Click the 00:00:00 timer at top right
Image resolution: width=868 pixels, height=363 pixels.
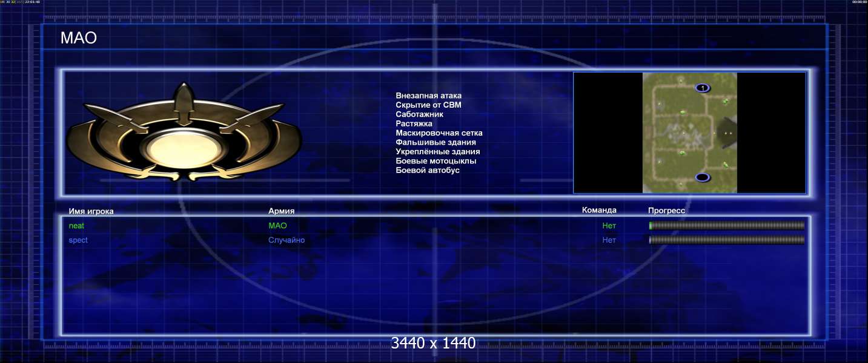pyautogui.click(x=860, y=2)
